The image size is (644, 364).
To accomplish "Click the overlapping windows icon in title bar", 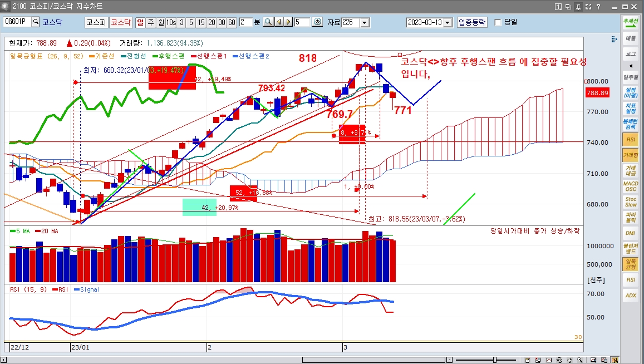I will 568,7.
